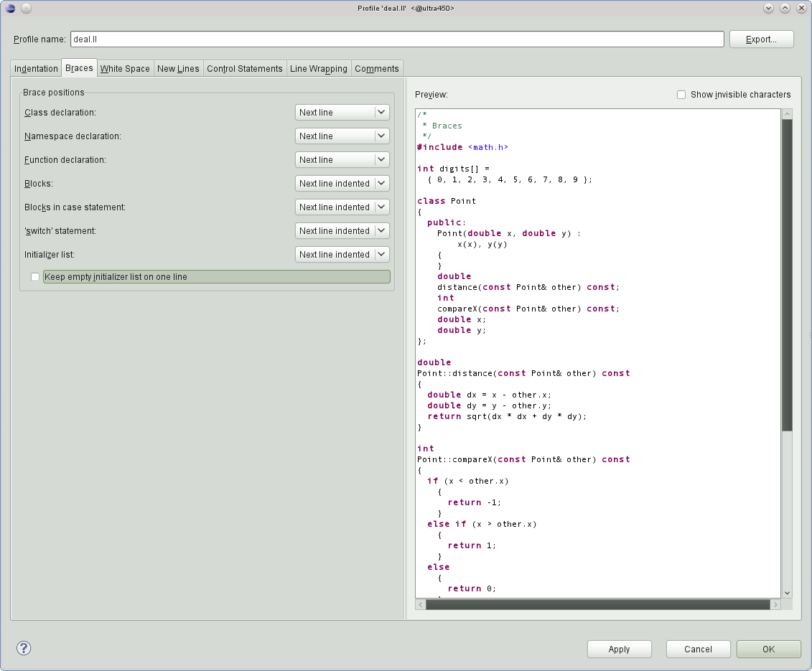Confirm changes with the OK button

[768, 649]
